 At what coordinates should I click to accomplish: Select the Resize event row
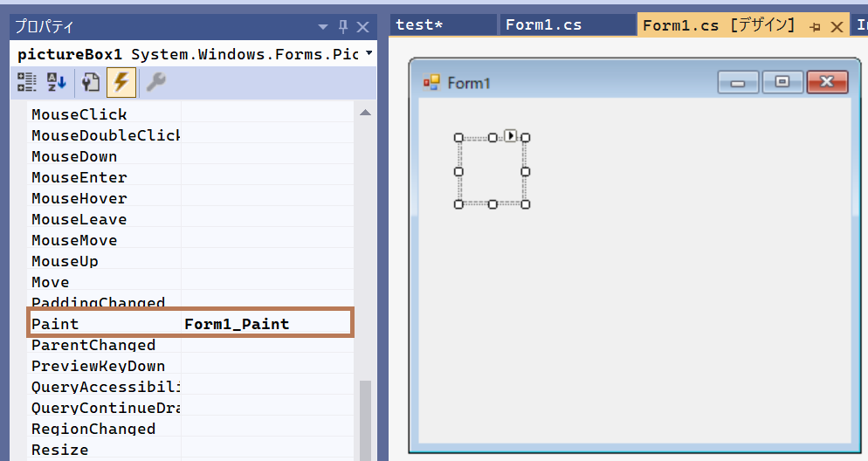pos(189,450)
